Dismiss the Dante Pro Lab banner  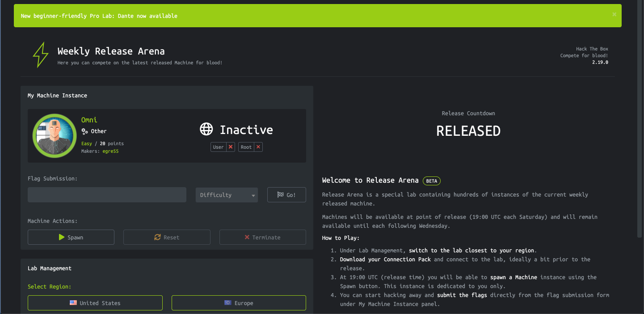614,14
